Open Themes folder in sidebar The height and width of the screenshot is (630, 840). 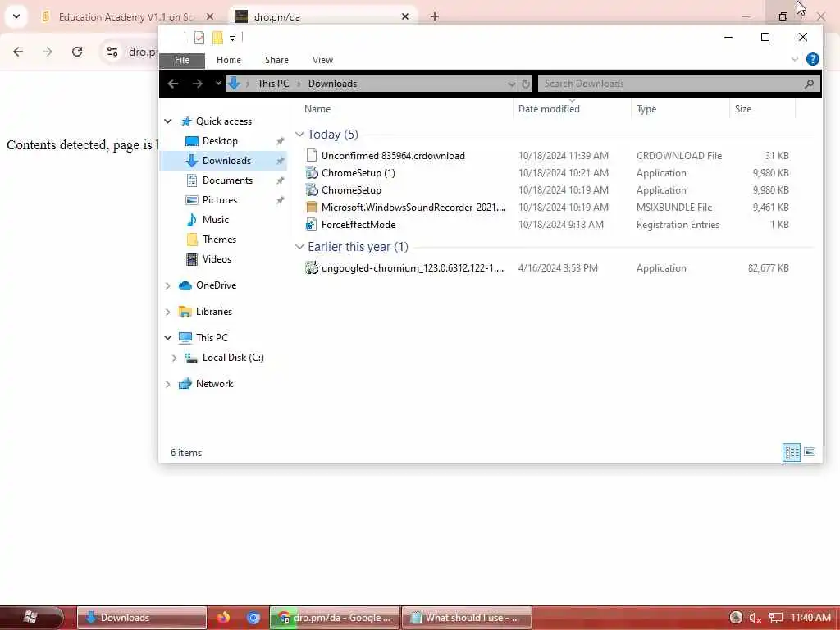(x=219, y=240)
